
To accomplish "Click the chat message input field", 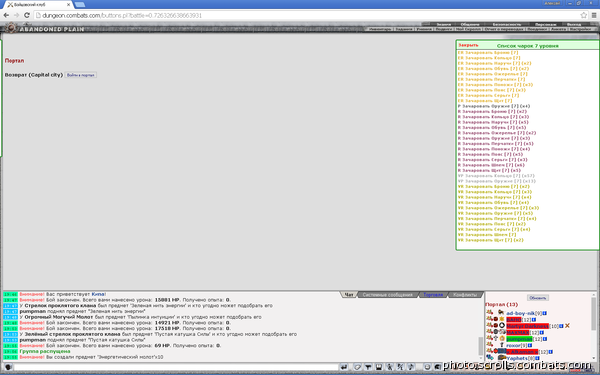I will (x=175, y=367).
